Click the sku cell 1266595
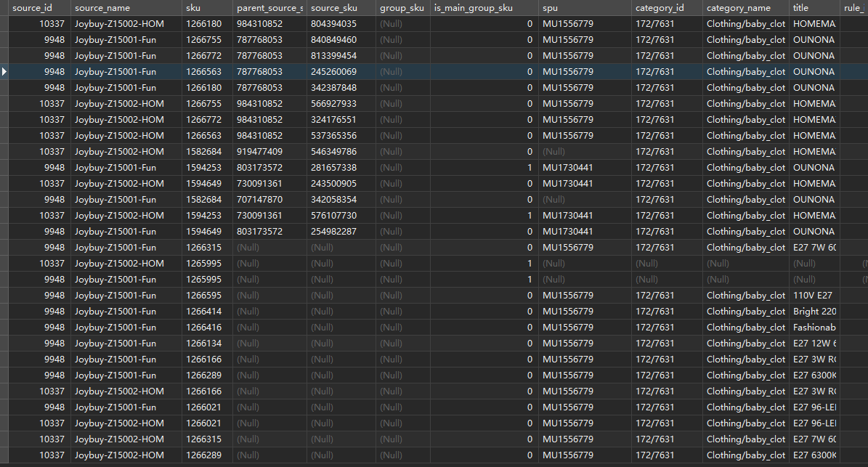Image resolution: width=868 pixels, height=467 pixels. click(x=207, y=296)
